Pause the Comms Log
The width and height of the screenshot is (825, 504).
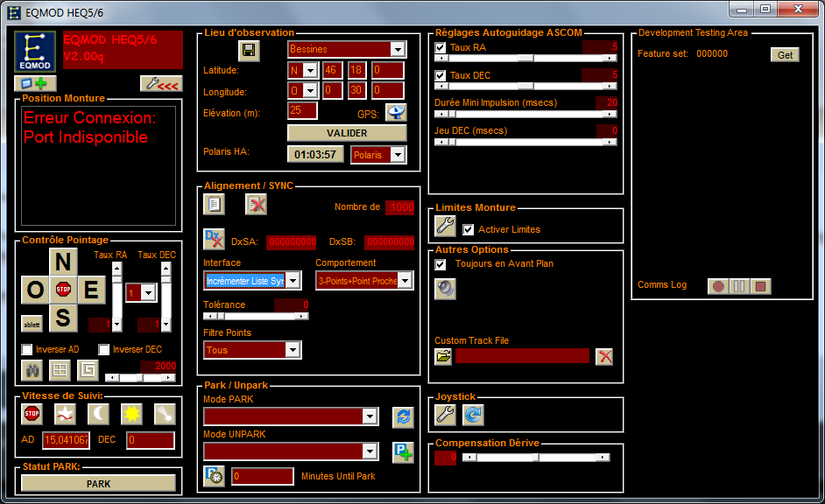[x=739, y=286]
